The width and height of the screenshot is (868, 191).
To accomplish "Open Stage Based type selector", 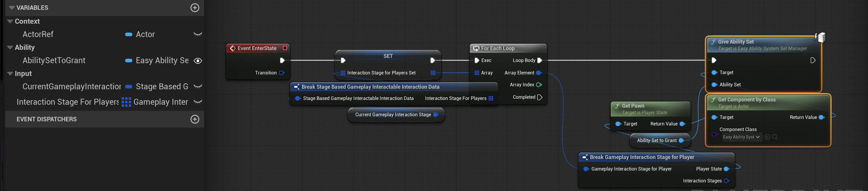I will pos(162,87).
